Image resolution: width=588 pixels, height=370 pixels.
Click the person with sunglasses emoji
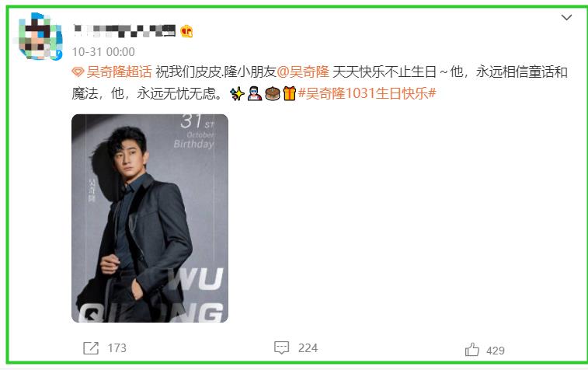click(x=255, y=93)
